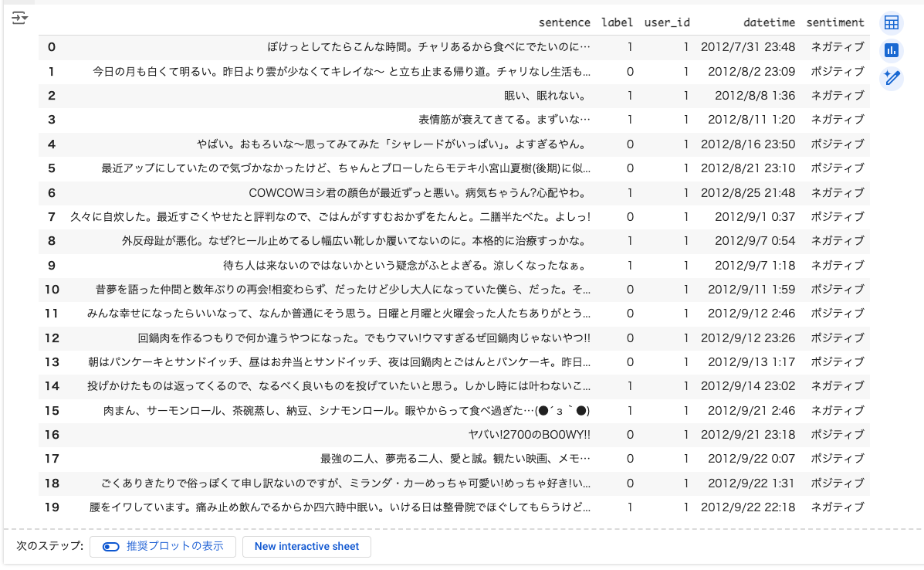Click the sentence starting やばい。おもろいな

click(393, 144)
